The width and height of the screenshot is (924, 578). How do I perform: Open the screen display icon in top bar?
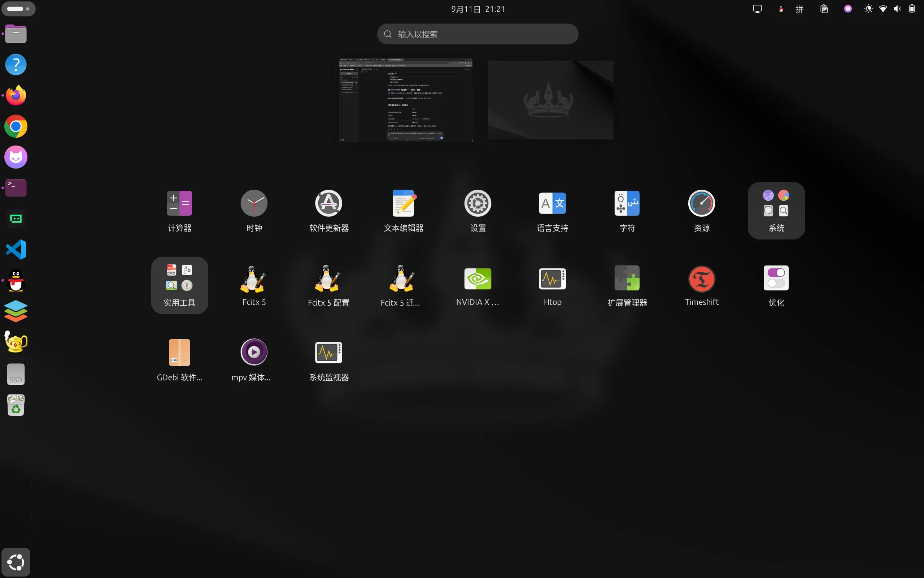pos(758,9)
